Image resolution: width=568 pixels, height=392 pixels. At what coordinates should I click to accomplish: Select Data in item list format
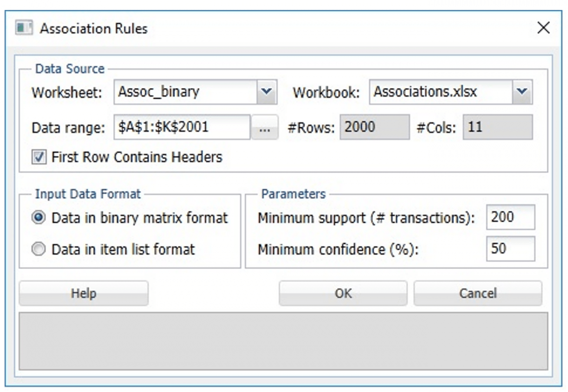tap(39, 249)
